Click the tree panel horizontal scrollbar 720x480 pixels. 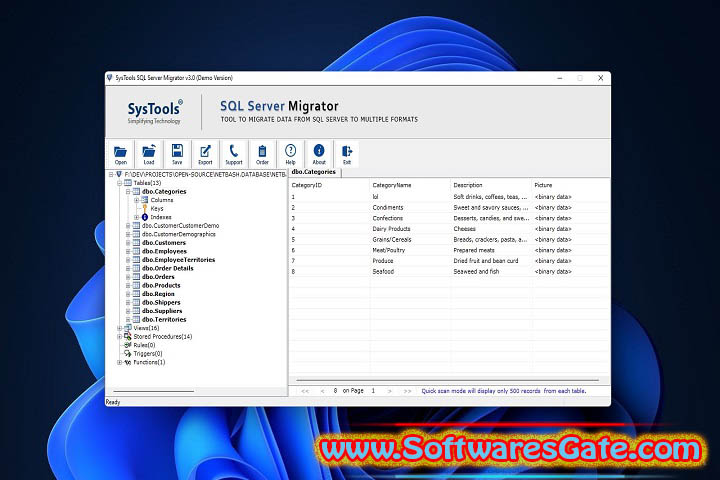153,391
